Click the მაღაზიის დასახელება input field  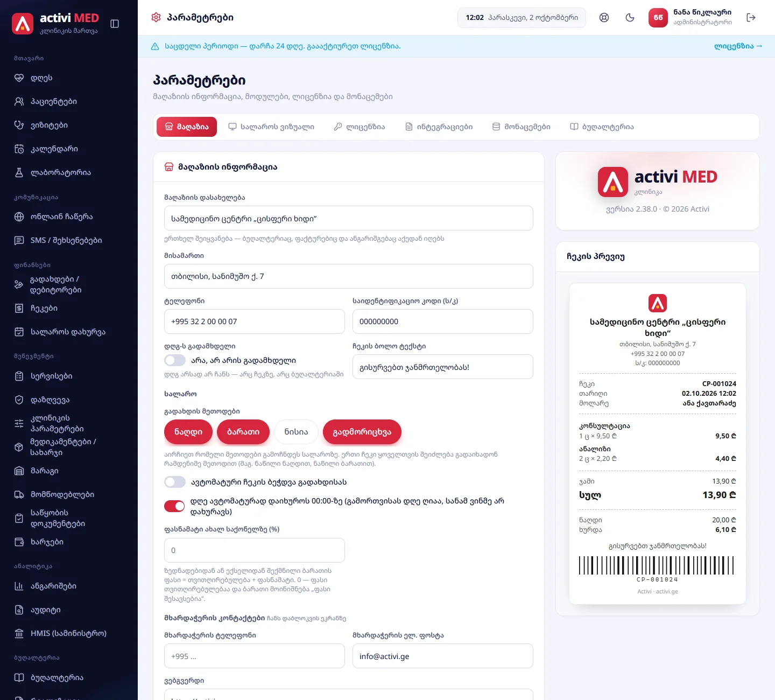coord(349,218)
